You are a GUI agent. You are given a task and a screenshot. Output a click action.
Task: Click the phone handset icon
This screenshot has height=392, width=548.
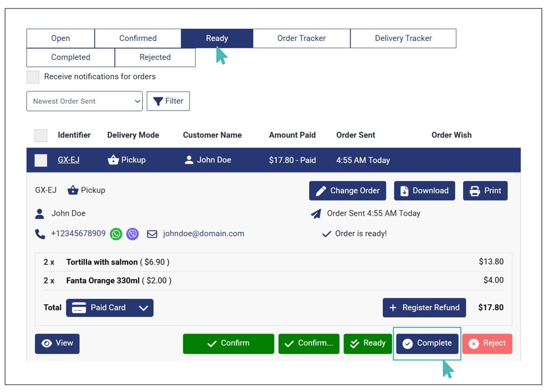[40, 234]
